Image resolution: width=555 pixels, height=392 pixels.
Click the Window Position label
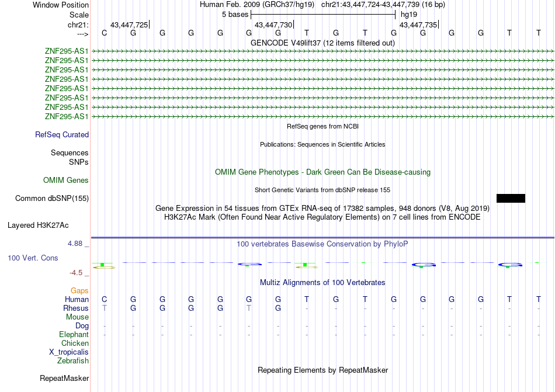61,5
